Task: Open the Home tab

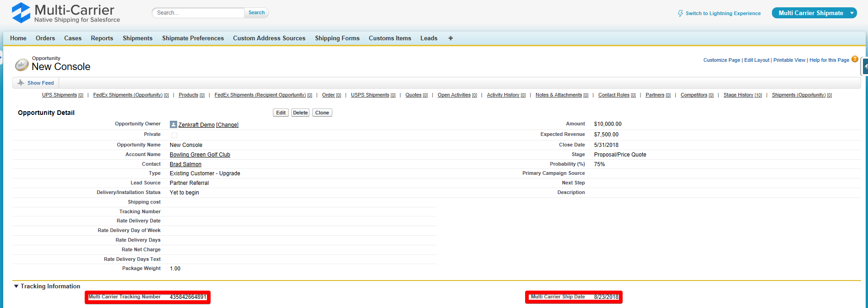Action: coord(18,38)
